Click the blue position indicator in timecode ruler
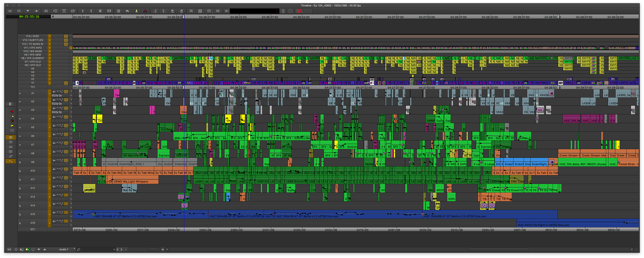 [x=184, y=17]
